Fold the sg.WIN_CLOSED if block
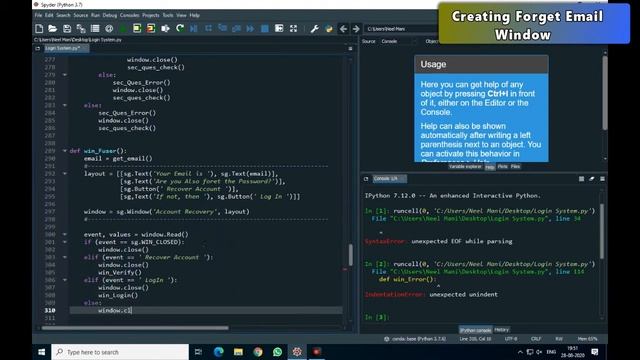Image resolution: width=640 pixels, height=360 pixels. pyautogui.click(x=64, y=242)
